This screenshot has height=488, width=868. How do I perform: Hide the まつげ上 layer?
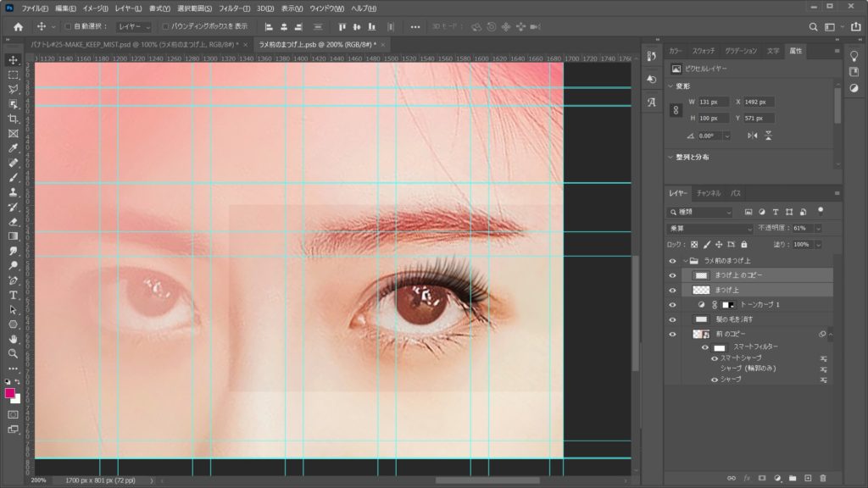[x=672, y=290]
